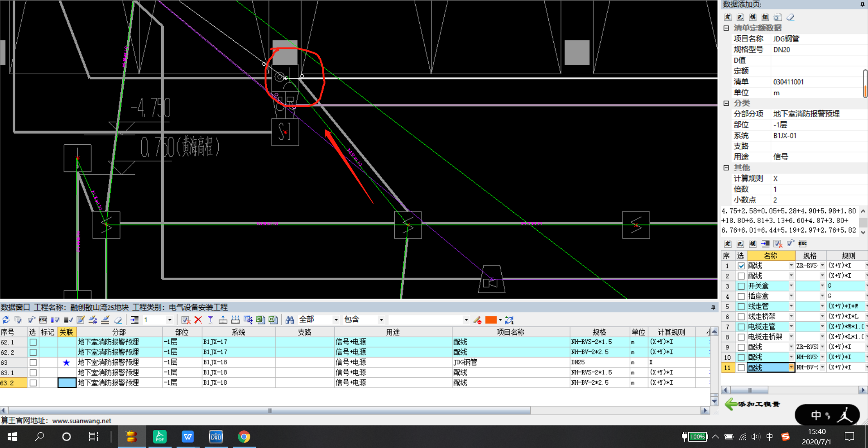Collapse the 其他 section
Screen dimensions: 868x448
click(726, 168)
